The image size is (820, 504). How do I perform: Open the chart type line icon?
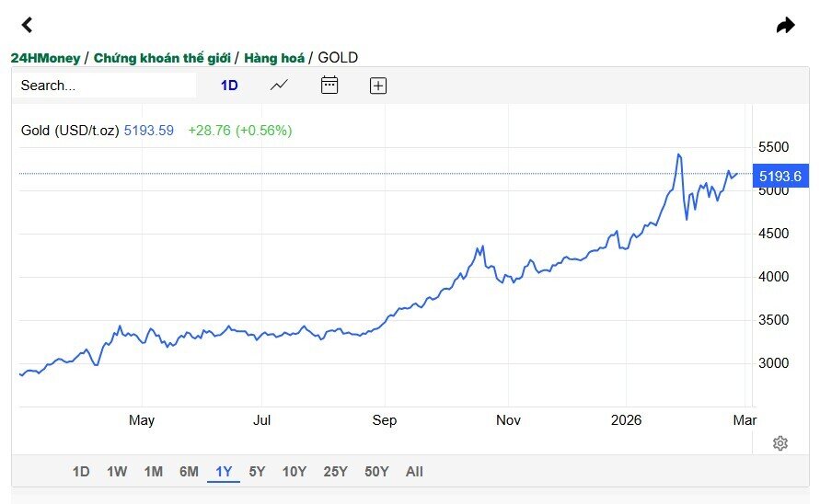coord(279,86)
